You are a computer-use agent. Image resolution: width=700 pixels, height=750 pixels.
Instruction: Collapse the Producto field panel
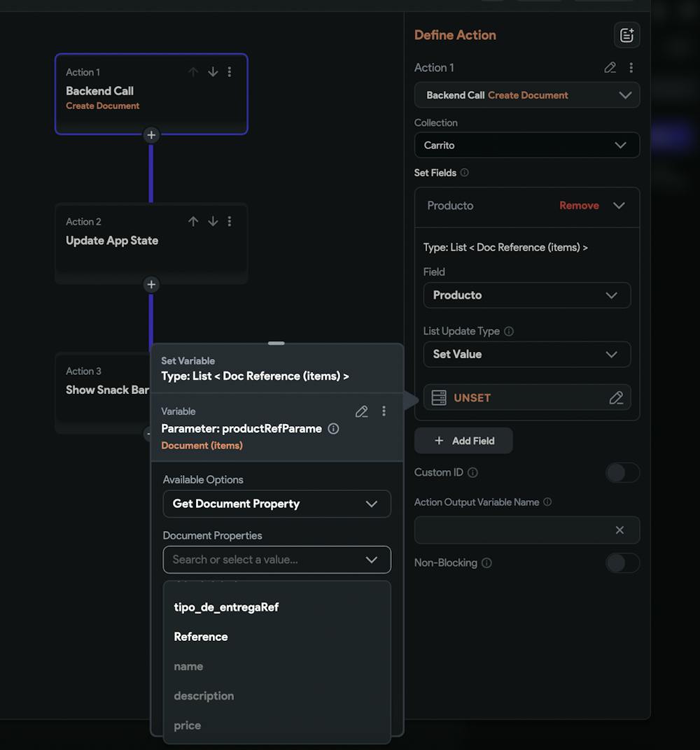pos(619,206)
